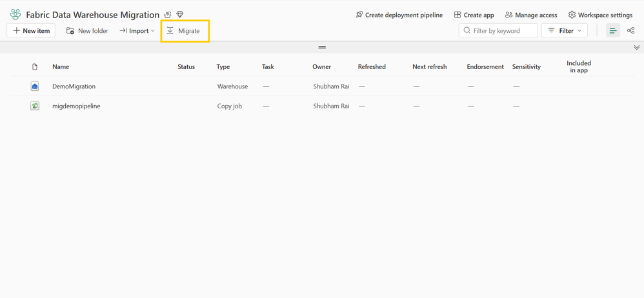
Task: Select the list view icon
Action: click(613, 30)
